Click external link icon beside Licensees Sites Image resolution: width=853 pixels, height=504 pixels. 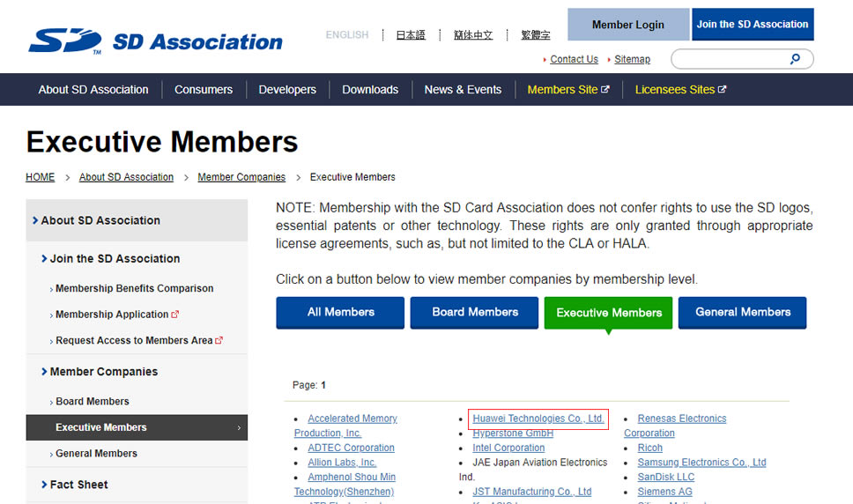[723, 90]
